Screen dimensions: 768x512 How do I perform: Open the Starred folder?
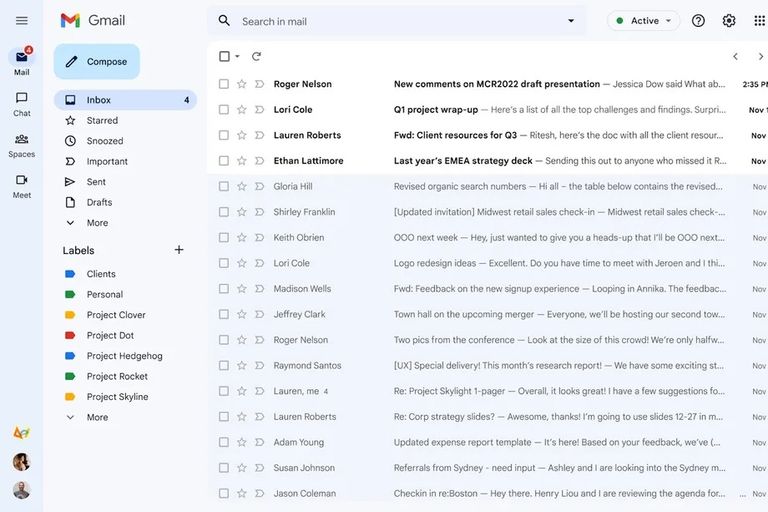[102, 120]
